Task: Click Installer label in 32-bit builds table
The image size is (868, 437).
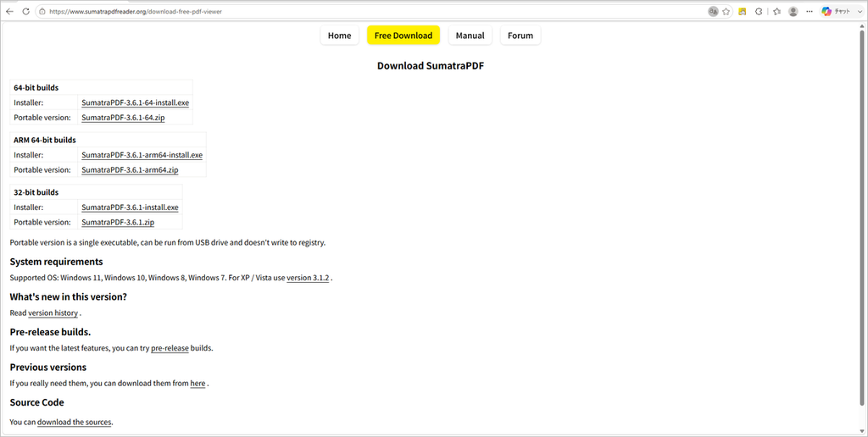Action: pos(28,207)
